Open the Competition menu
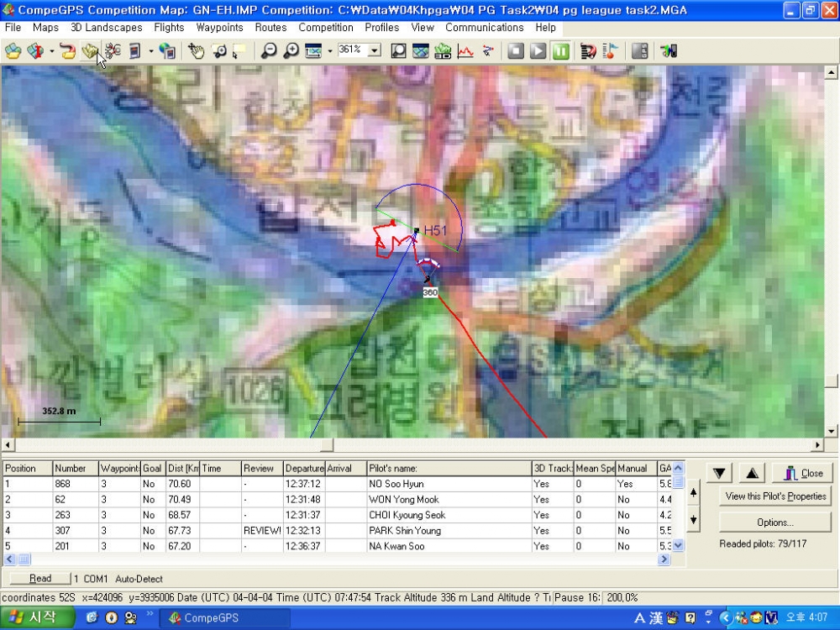The image size is (840, 630). tap(326, 28)
